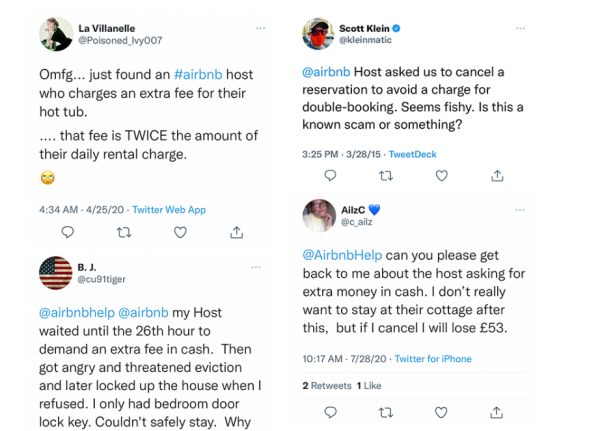
Task: Share La Villanelle's tweet
Action: pyautogui.click(x=236, y=232)
